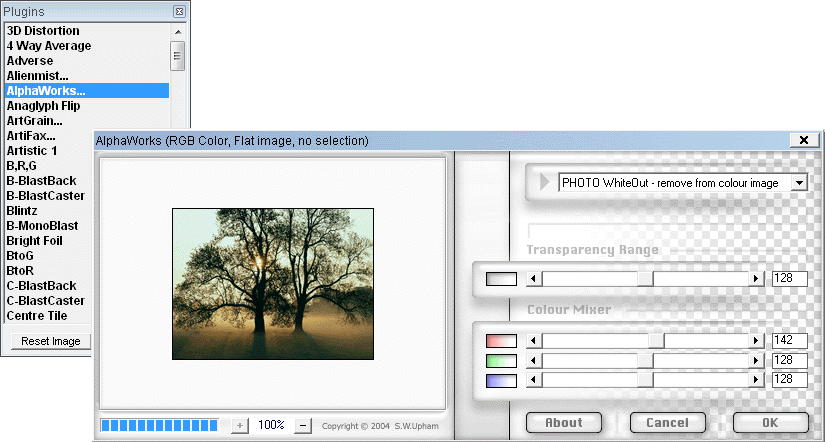
Task: Click the red channel slider thumb
Action: (656, 341)
